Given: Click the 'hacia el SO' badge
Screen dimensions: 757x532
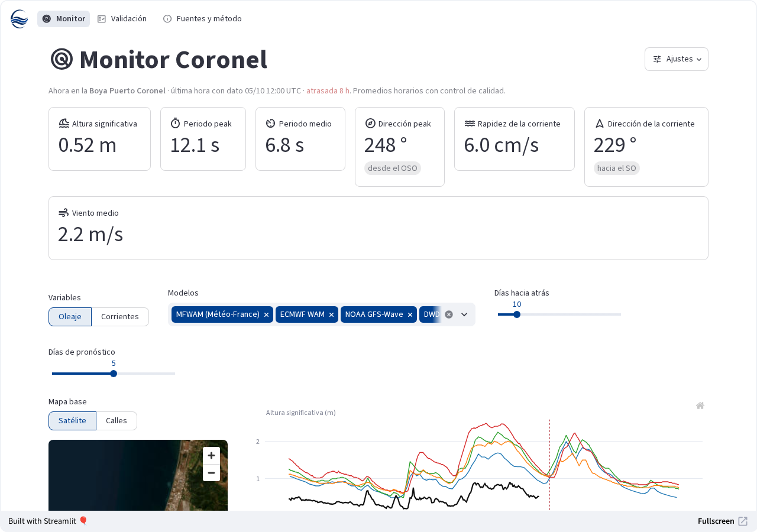Looking at the screenshot, I should tap(617, 168).
